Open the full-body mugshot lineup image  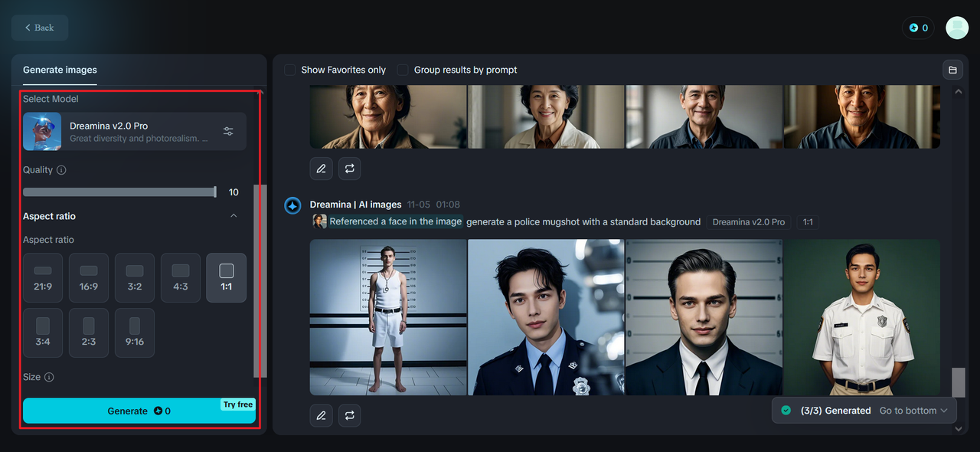tap(388, 317)
